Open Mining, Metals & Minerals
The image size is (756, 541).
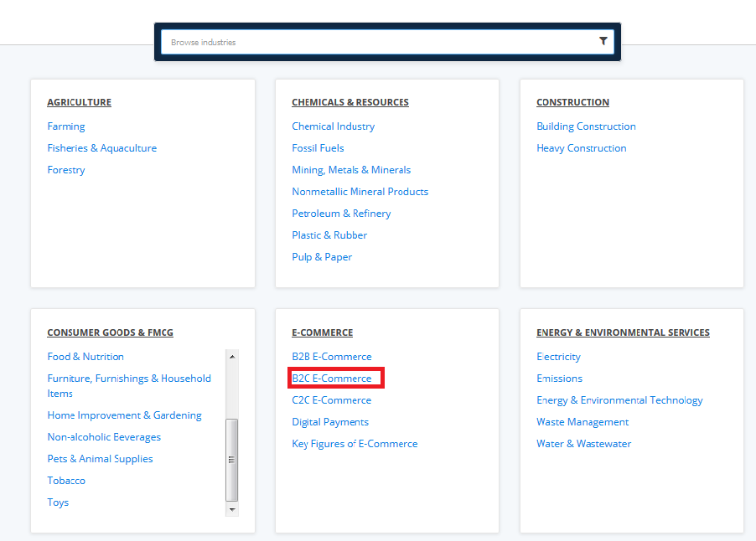click(x=351, y=169)
